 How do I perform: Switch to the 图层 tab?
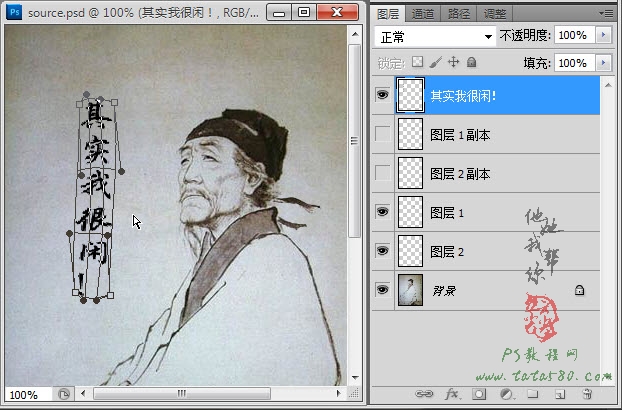coord(388,14)
